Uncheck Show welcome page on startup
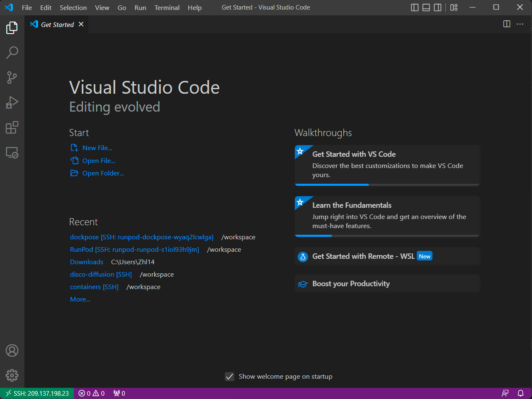Viewport: 532px width, 399px height. (230, 377)
